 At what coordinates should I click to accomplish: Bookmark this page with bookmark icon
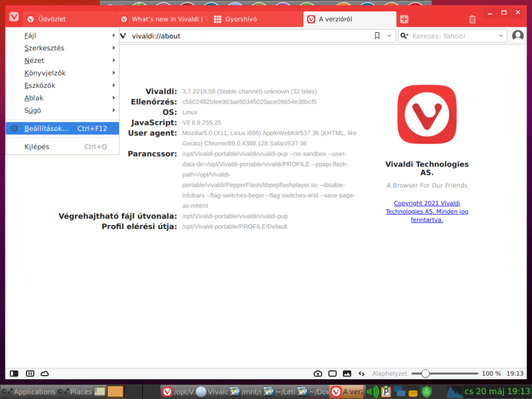coord(377,36)
